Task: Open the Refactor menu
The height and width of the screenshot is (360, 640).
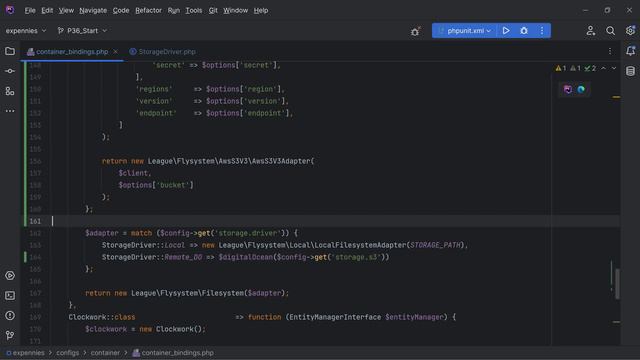Action: pyautogui.click(x=148, y=10)
